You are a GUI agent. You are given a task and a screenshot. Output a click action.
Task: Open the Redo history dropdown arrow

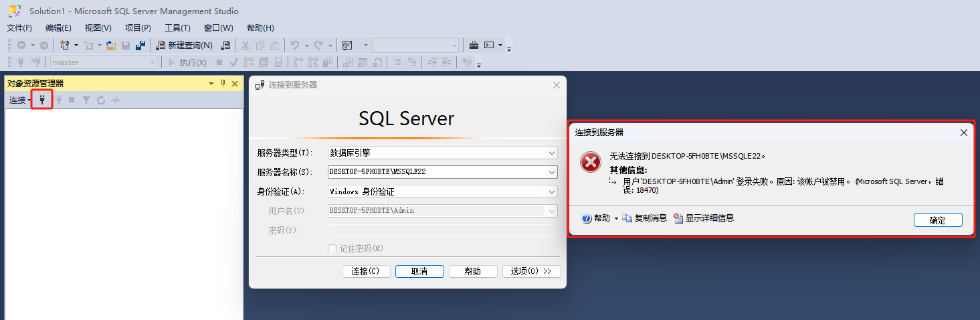click(330, 46)
